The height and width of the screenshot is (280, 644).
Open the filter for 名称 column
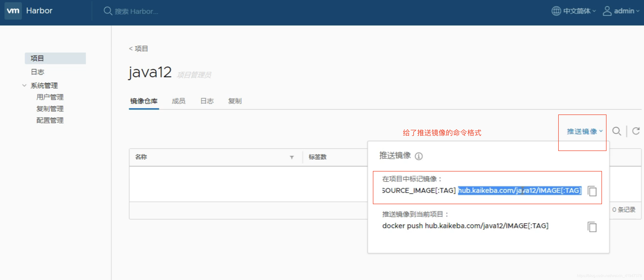(x=291, y=157)
